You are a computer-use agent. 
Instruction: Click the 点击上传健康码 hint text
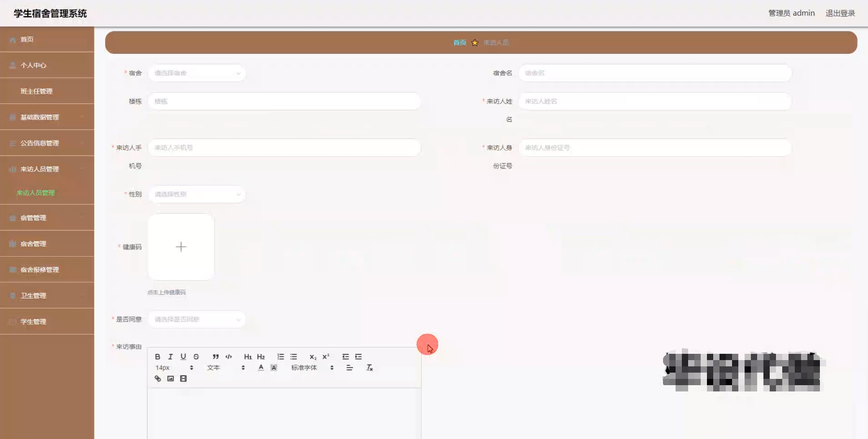click(x=166, y=293)
